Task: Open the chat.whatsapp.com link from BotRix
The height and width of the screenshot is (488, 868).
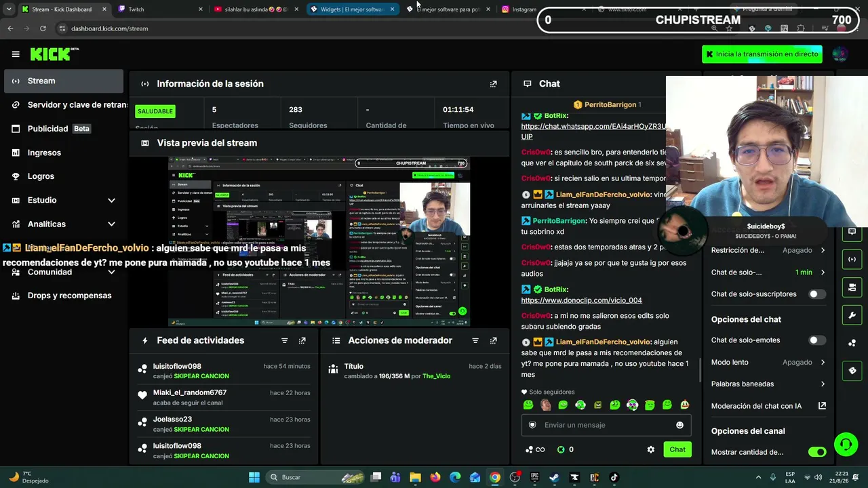Action: pos(593,131)
